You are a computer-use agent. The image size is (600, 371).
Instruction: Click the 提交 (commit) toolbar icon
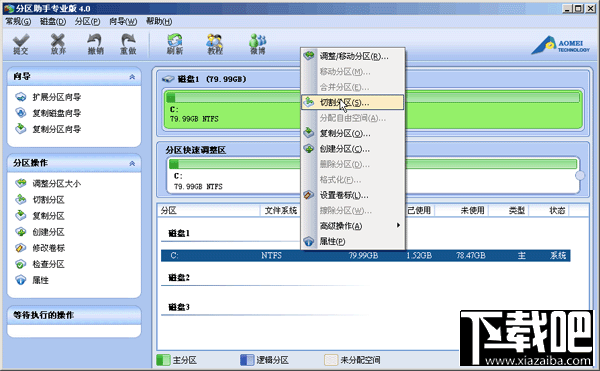click(21, 44)
